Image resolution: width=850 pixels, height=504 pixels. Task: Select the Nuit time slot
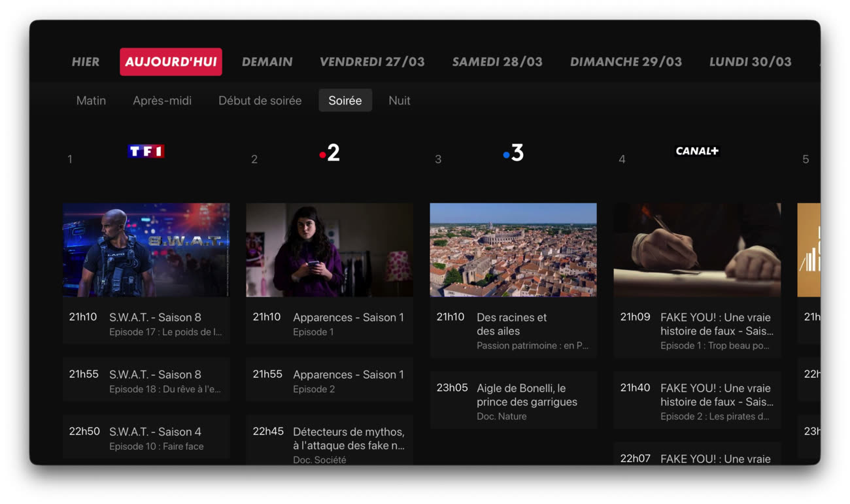399,101
